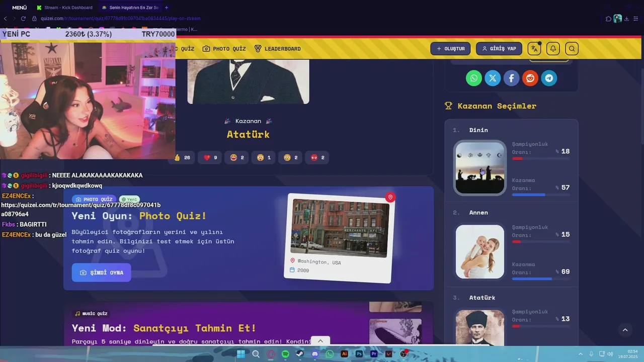644x362 pixels.
Task: Share on X (Twitter) icon
Action: tap(493, 78)
